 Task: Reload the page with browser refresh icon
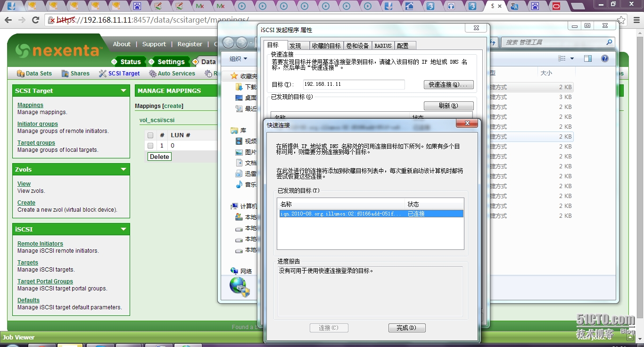click(x=35, y=20)
